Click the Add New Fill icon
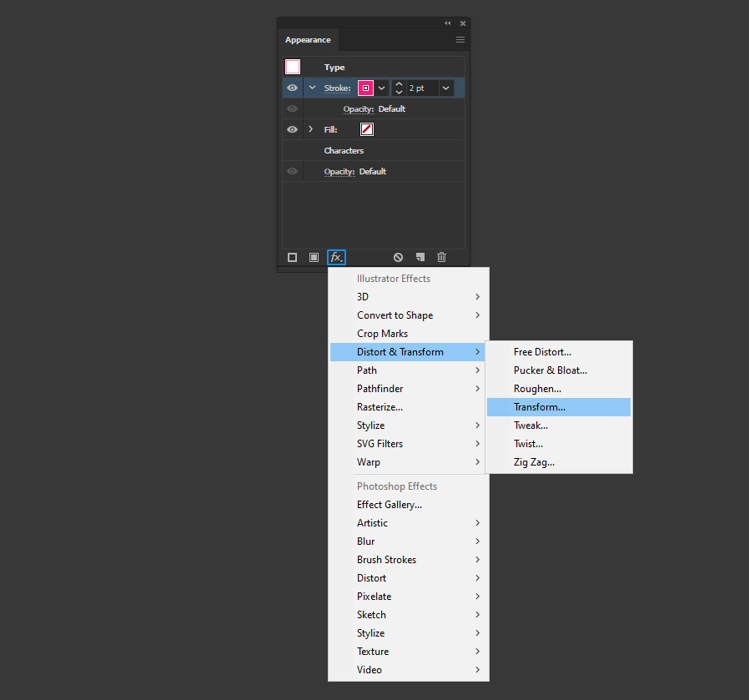The height and width of the screenshot is (700, 749). tap(314, 258)
